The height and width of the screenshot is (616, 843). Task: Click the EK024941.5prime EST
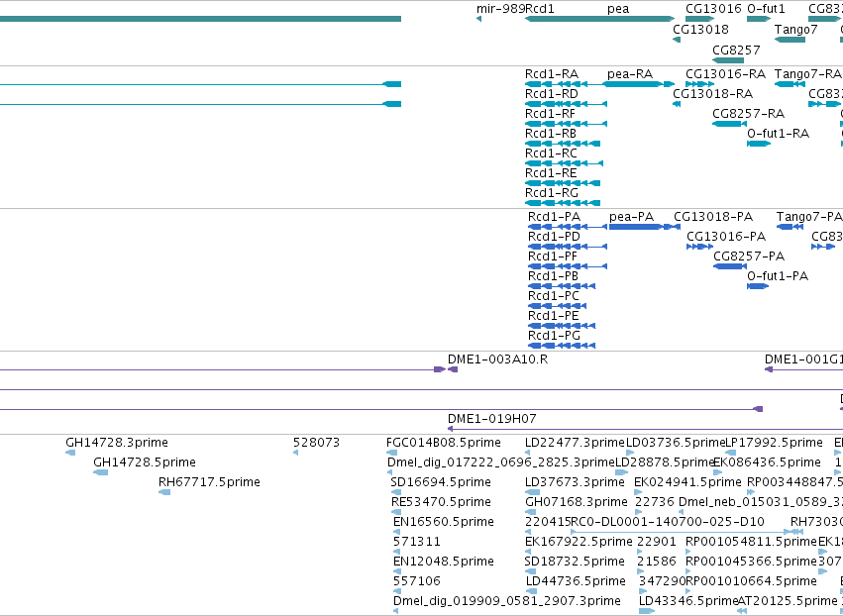coord(638,492)
